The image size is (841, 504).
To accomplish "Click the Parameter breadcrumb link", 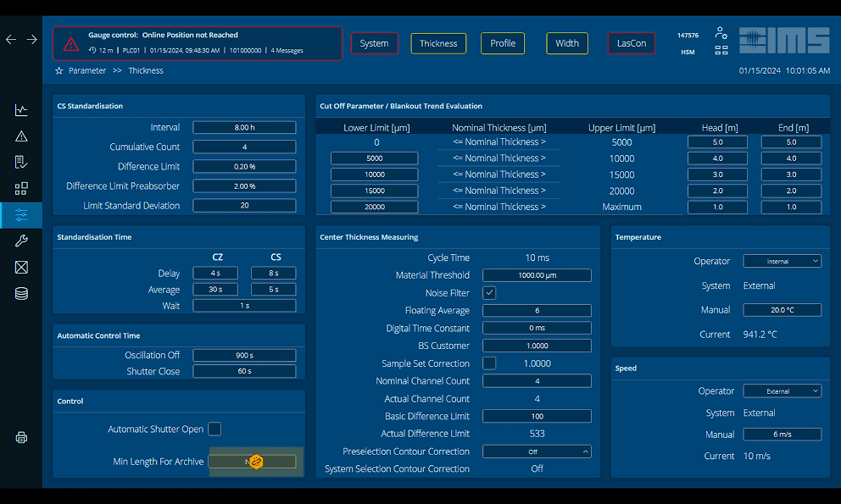I will (87, 71).
